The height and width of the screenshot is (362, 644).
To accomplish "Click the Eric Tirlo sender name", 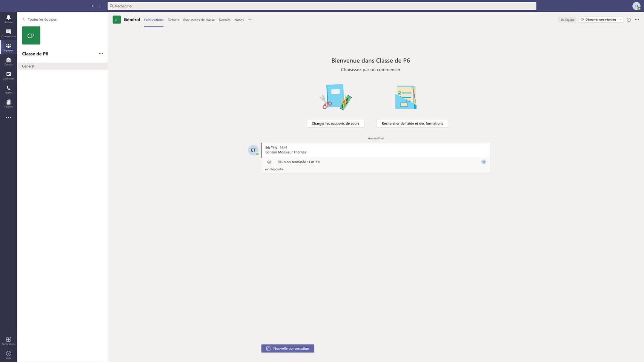I will pos(271,147).
